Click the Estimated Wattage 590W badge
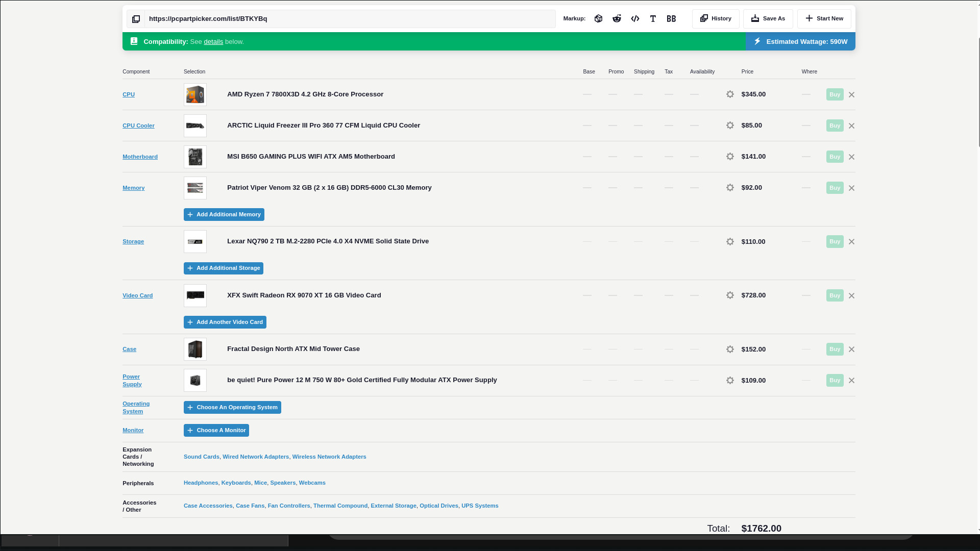This screenshot has width=980, height=551. [800, 42]
